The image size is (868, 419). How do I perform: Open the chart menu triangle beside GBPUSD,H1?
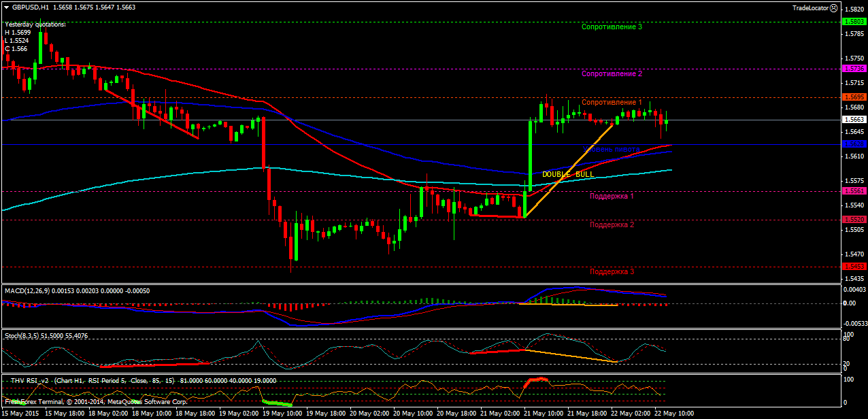pos(6,7)
